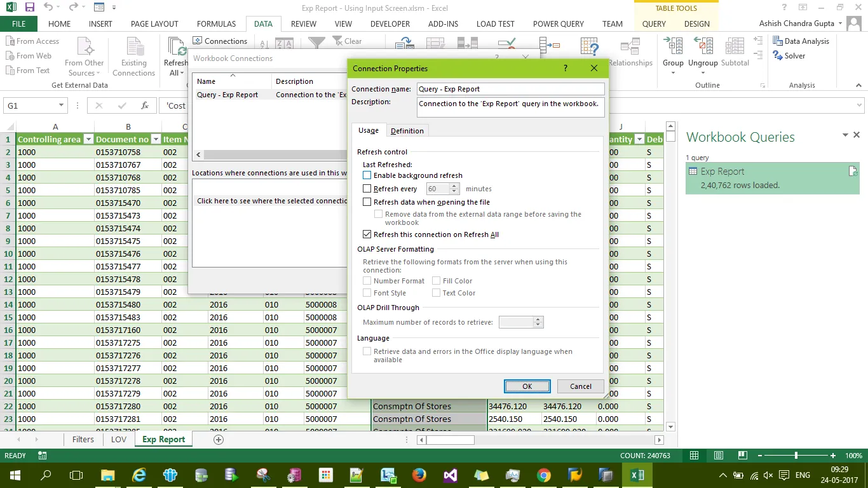Open Controlling area column filter dropdown

(x=88, y=139)
